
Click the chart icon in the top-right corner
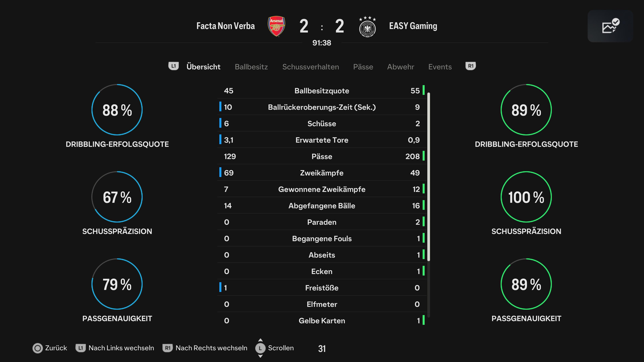tap(610, 26)
